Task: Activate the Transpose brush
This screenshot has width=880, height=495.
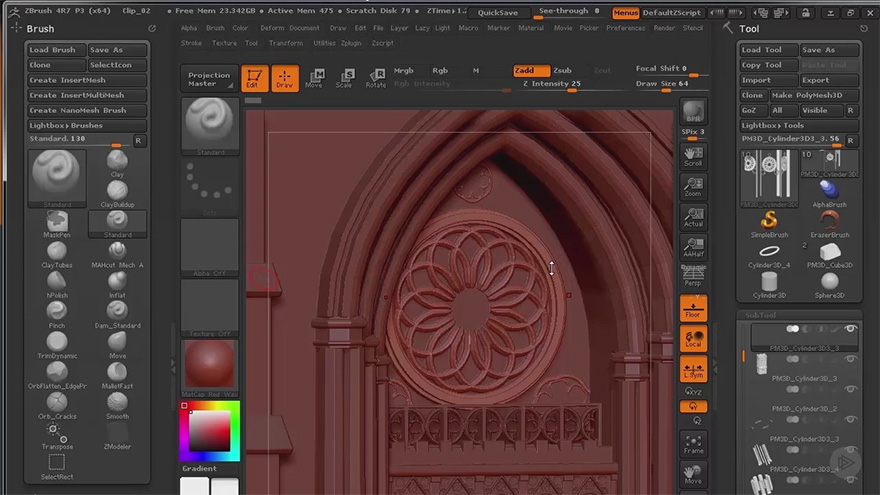Action: (x=57, y=437)
